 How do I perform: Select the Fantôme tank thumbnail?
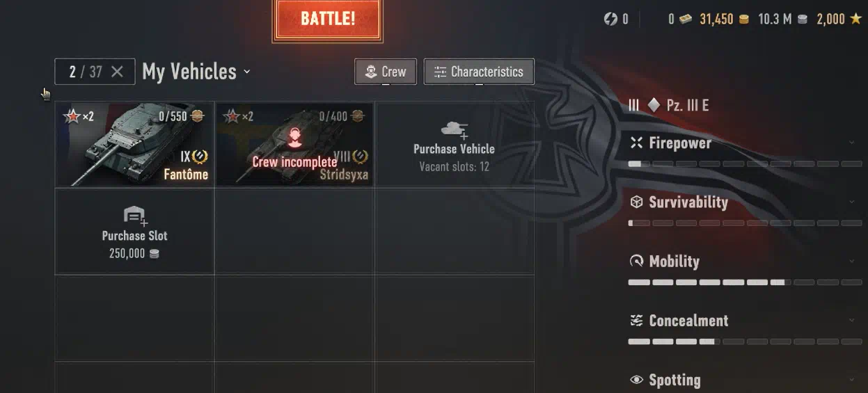[x=134, y=145]
